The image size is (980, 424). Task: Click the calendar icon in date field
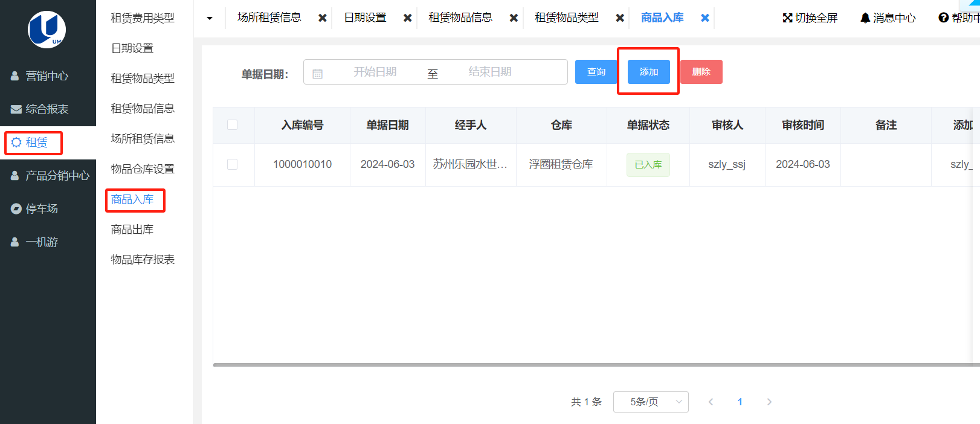click(317, 74)
